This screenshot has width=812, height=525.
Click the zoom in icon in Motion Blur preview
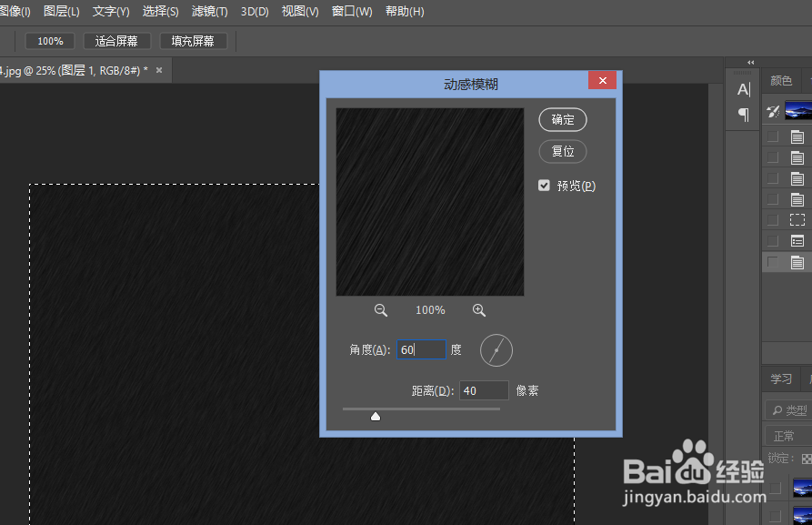click(x=479, y=310)
